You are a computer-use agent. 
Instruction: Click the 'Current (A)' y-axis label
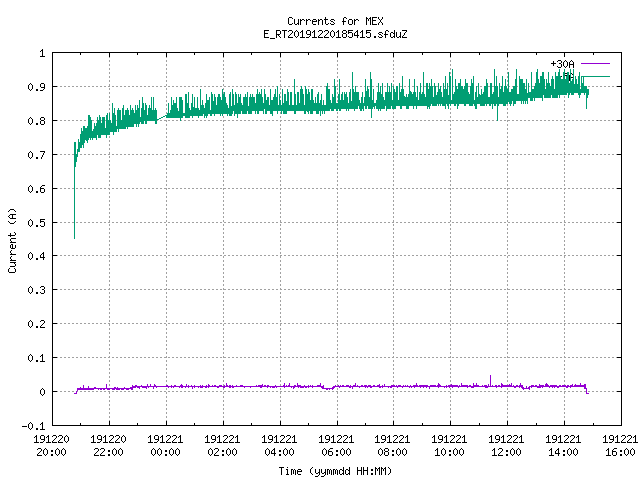[12, 240]
